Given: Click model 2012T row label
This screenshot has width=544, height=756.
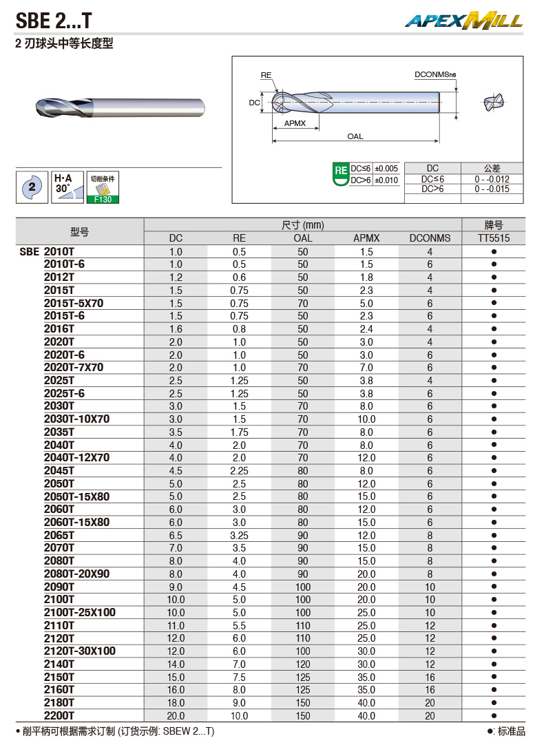Looking at the screenshot, I should 59,277.
